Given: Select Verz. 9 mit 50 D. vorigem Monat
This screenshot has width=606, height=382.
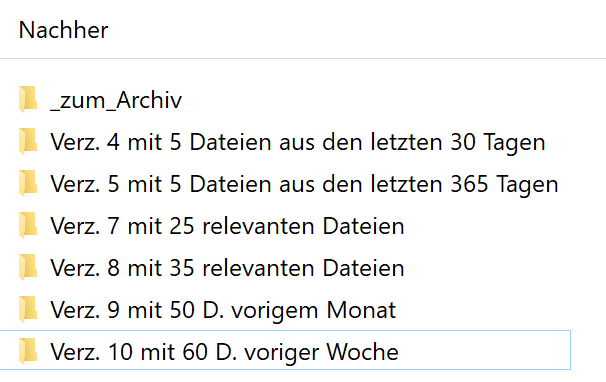Looking at the screenshot, I should (223, 310).
